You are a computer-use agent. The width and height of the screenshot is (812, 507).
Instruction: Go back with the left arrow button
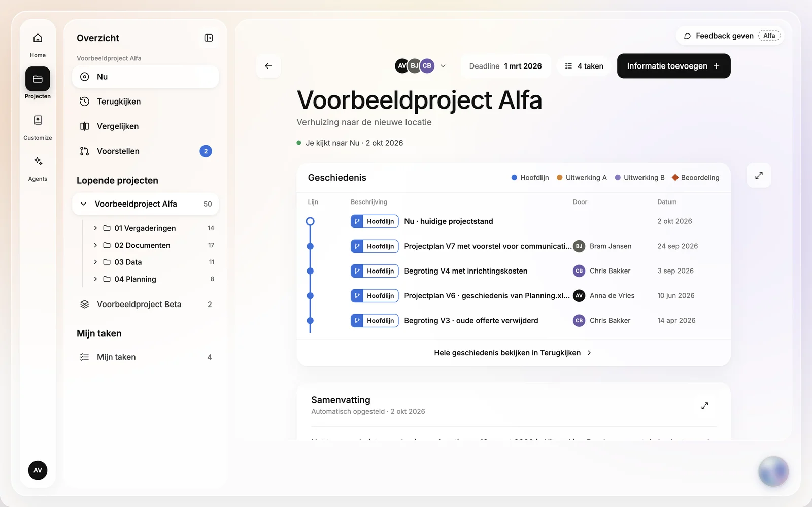coord(268,66)
